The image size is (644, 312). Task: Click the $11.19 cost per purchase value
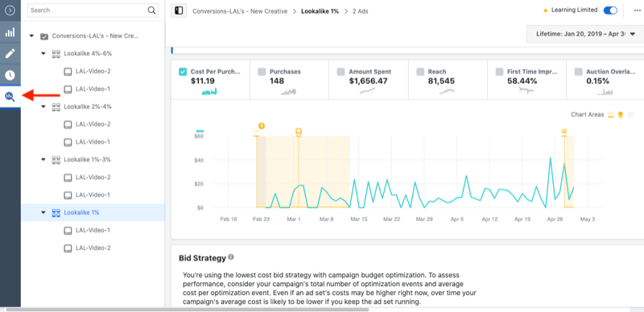pos(203,81)
